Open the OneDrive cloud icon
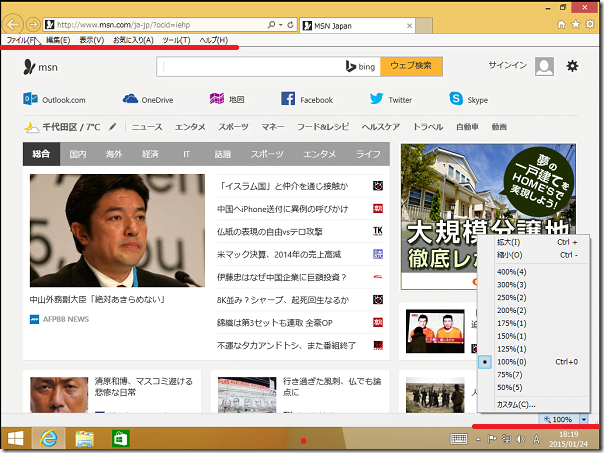604x453 pixels. 130,99
